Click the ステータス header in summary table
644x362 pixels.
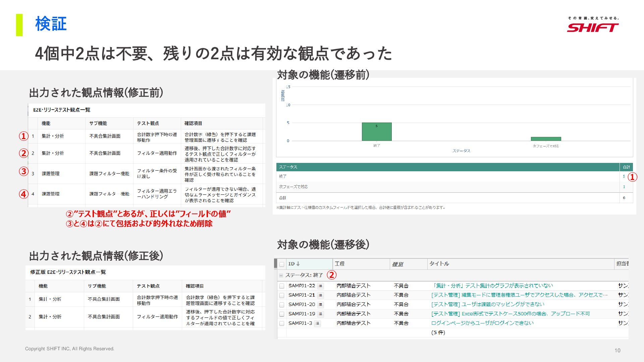[x=288, y=167]
